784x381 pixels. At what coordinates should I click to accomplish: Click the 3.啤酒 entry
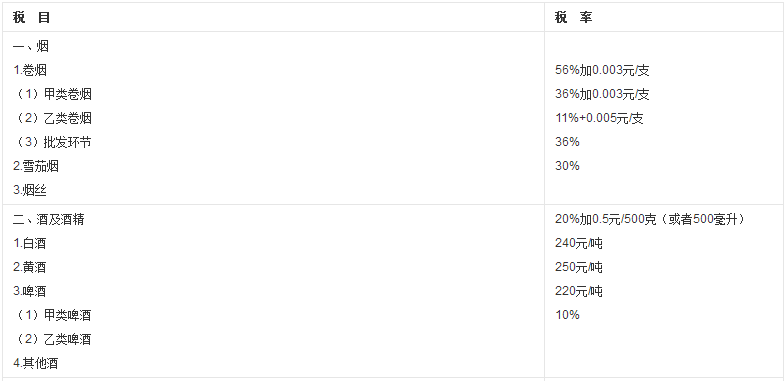[30, 291]
